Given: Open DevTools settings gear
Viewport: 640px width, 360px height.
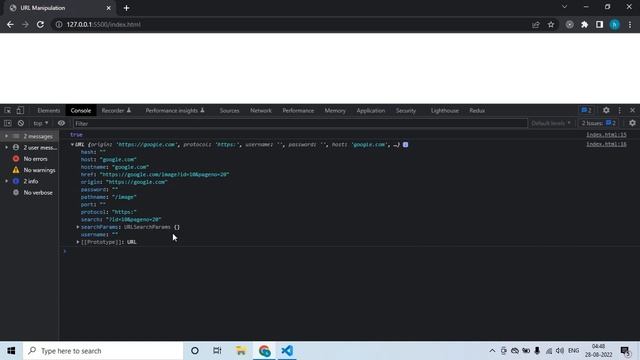Looking at the screenshot, I should [x=606, y=110].
